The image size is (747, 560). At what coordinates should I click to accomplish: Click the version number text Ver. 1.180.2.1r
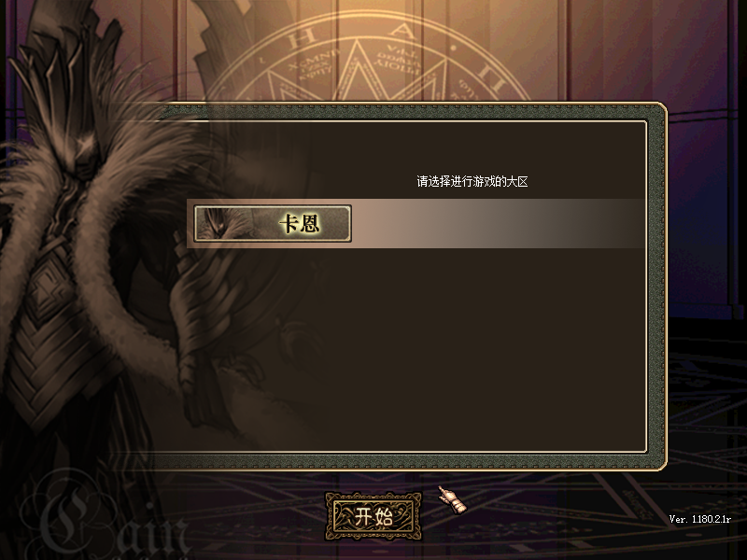point(699,519)
